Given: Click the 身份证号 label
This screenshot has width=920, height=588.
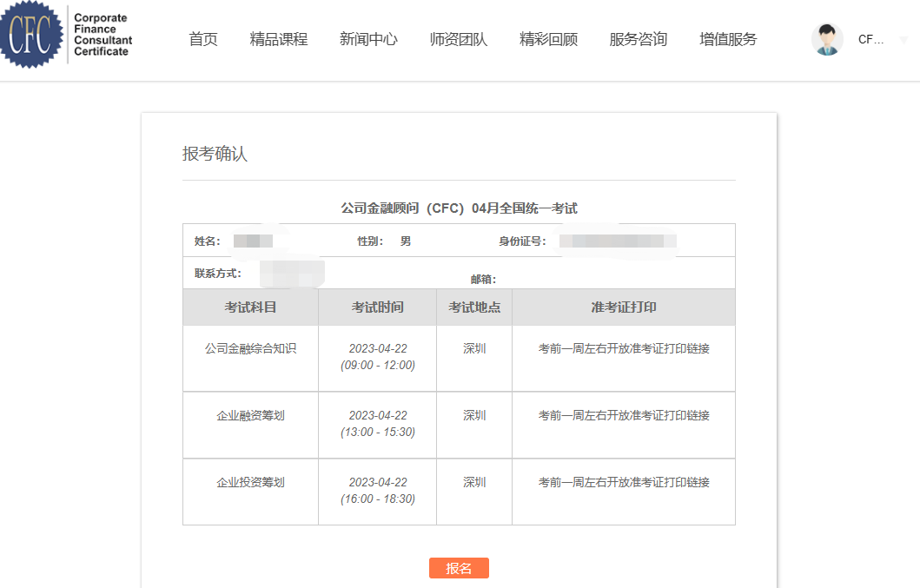Looking at the screenshot, I should pos(522,241).
